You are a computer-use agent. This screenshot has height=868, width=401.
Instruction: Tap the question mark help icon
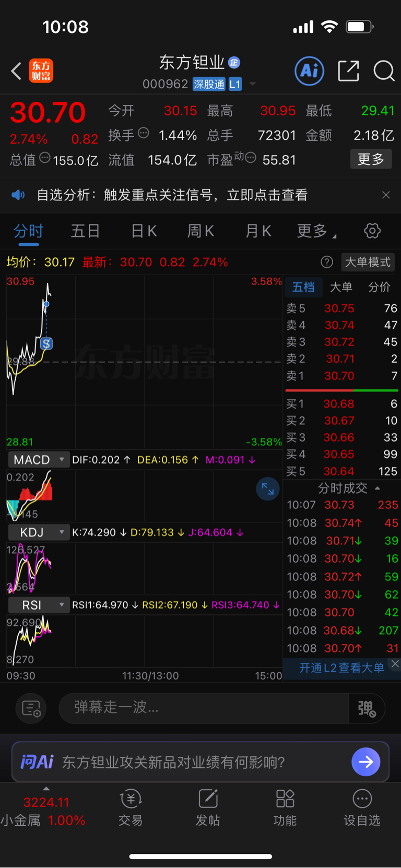pyautogui.click(x=327, y=262)
